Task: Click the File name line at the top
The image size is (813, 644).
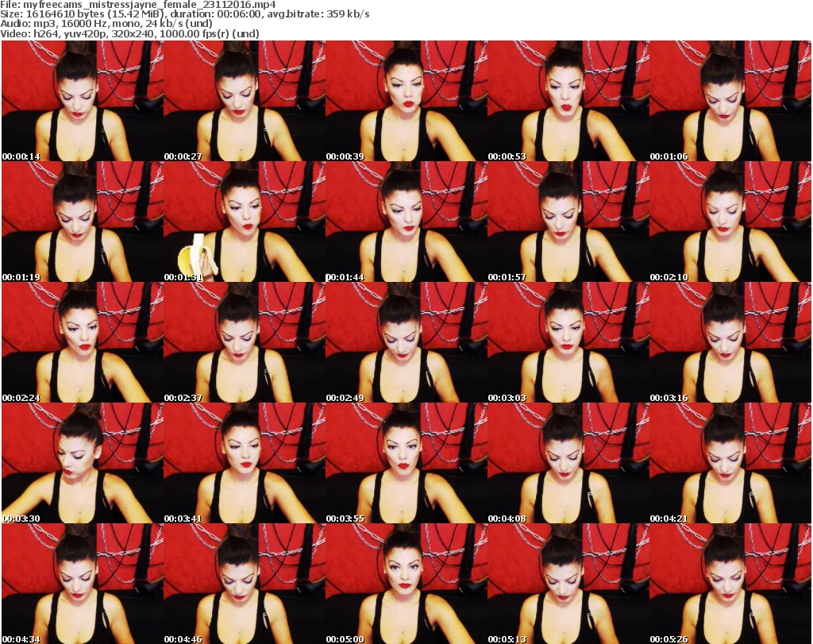Action: pyautogui.click(x=138, y=5)
